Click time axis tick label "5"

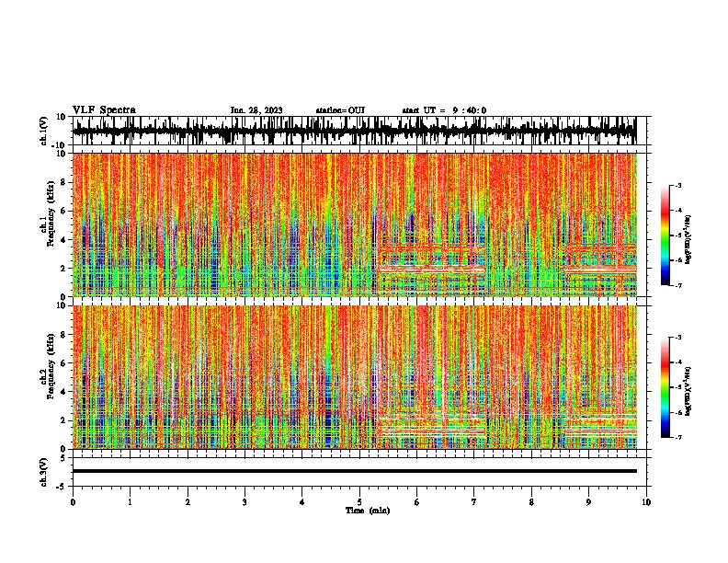(359, 502)
